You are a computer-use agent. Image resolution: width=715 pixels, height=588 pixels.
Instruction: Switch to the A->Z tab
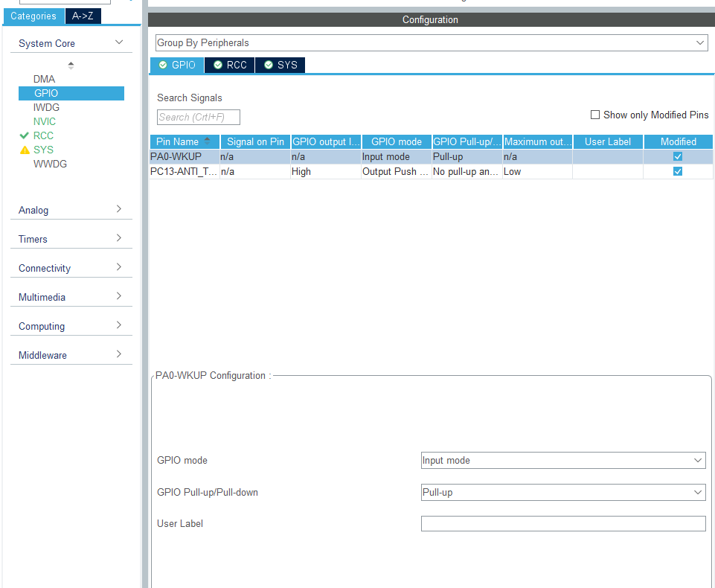[x=83, y=16]
